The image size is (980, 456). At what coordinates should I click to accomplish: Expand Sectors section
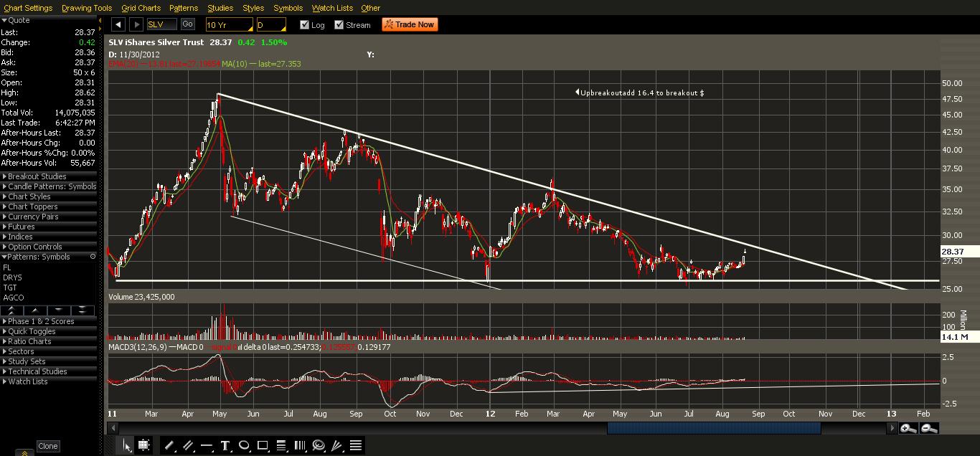[48, 351]
